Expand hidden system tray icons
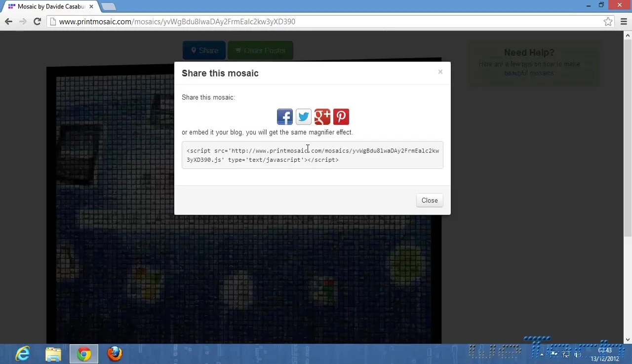Image resolution: width=632 pixels, height=364 pixels. click(542, 354)
